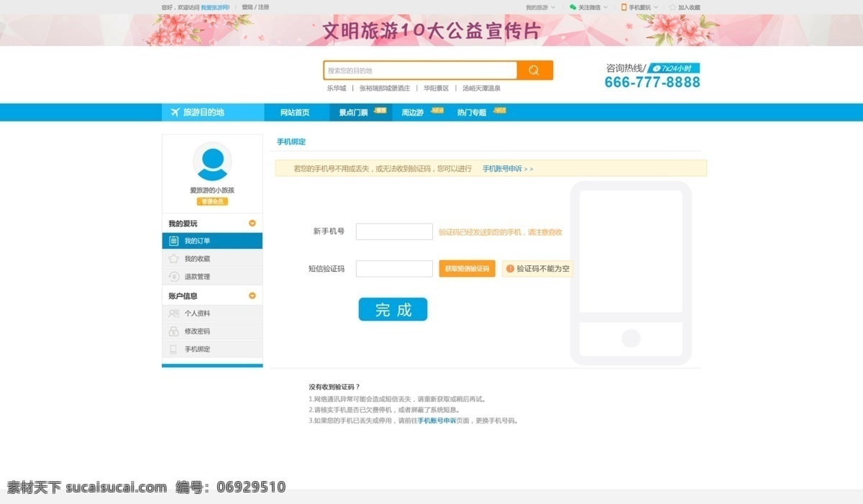
Task: Click the phone icon next to 手机爱玩
Action: 624,7
